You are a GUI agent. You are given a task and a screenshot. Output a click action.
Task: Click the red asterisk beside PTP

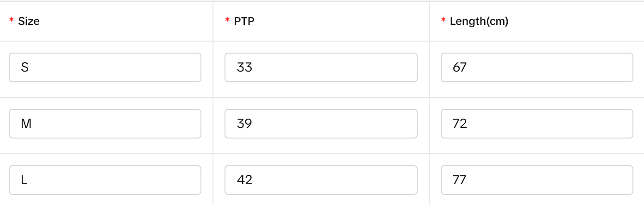point(227,21)
